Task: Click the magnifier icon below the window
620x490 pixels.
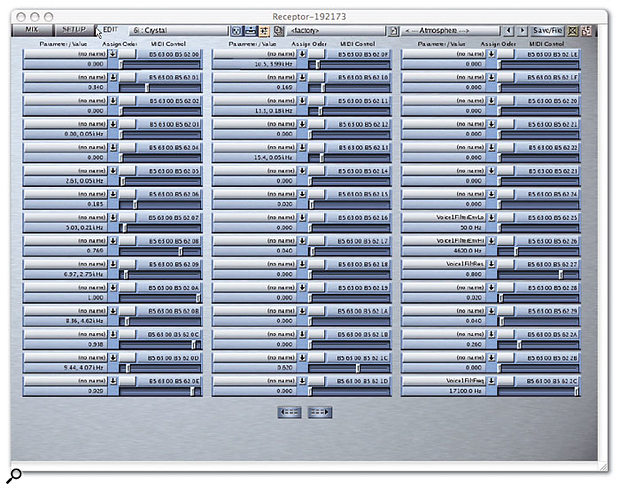Action: (x=14, y=475)
